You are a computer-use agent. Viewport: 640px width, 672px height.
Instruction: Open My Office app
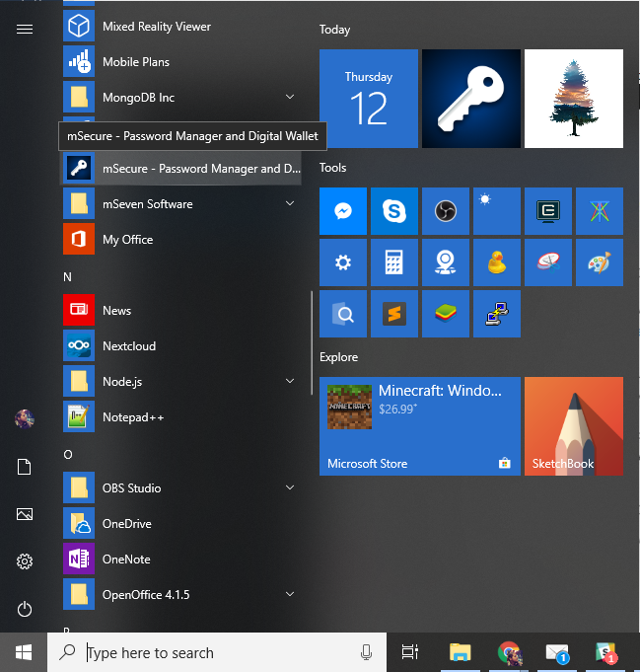(182, 239)
